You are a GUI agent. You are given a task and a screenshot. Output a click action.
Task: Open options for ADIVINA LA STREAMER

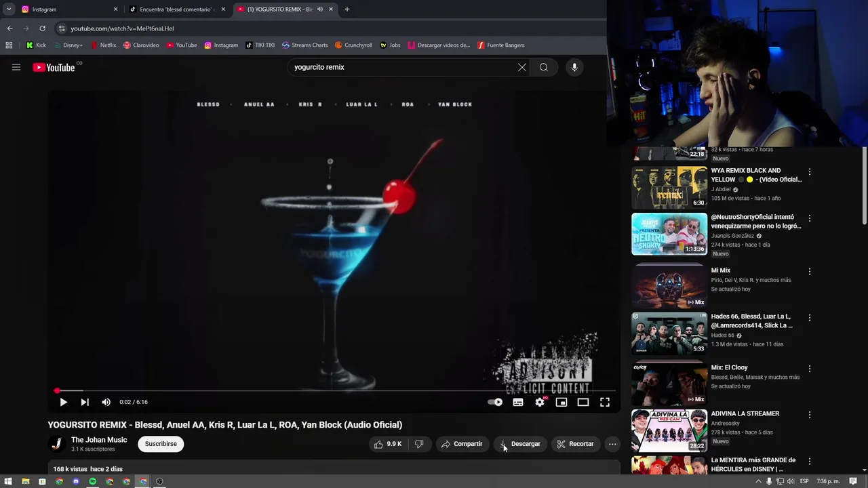[x=809, y=415]
